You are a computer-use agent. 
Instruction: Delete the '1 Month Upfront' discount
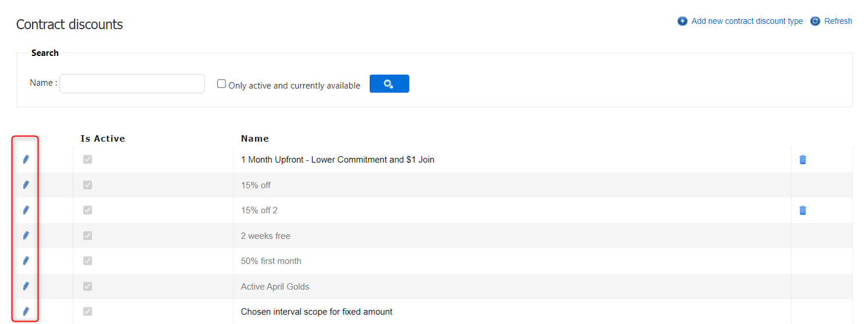[x=802, y=160]
